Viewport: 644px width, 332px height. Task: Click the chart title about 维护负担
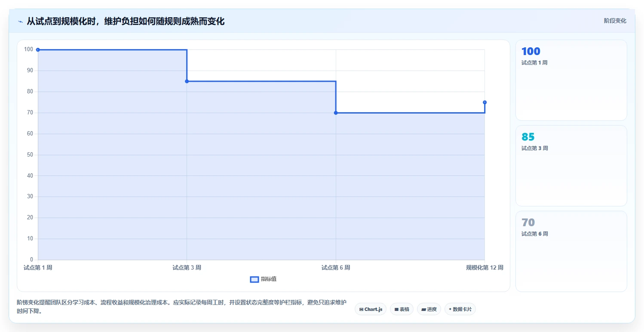[126, 21]
